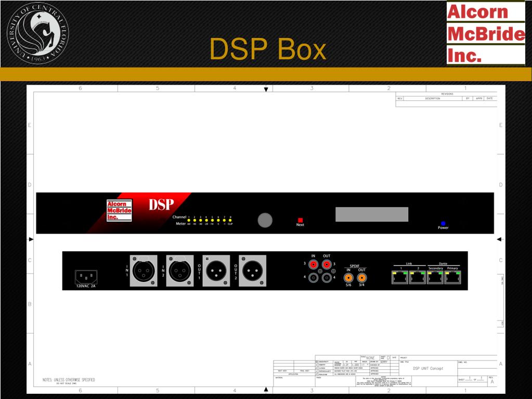Viewport: 532px width, 399px height.
Task: Click the Alcorn McBride logo on the front panel
Action: click(119, 210)
